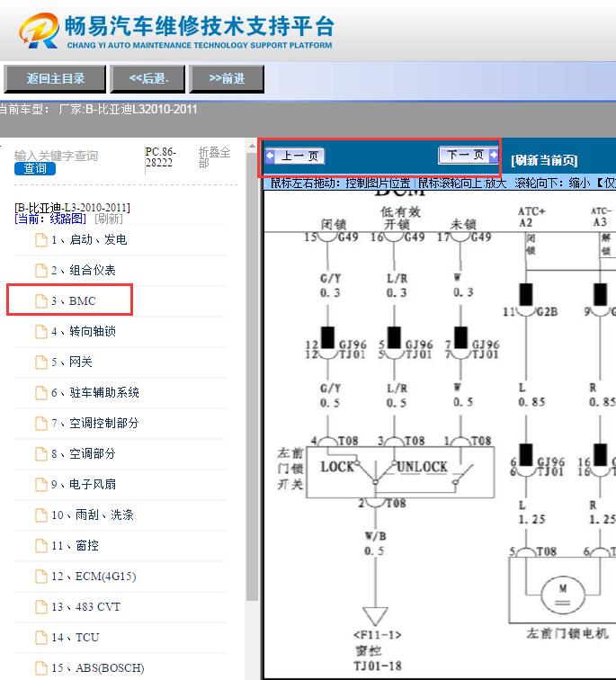This screenshot has height=680, width=616.
Task: Open the 8、空调部分 item
Action: [84, 453]
